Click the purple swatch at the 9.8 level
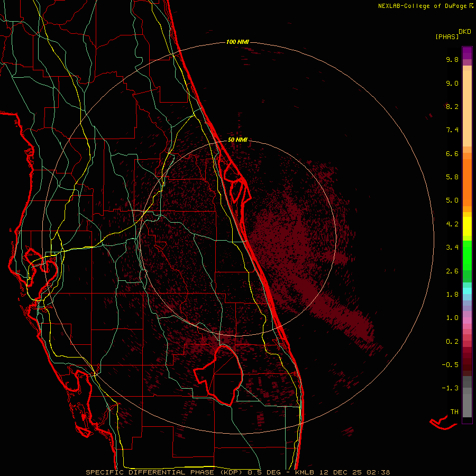Screen dimensions: 476x476 click(x=467, y=56)
